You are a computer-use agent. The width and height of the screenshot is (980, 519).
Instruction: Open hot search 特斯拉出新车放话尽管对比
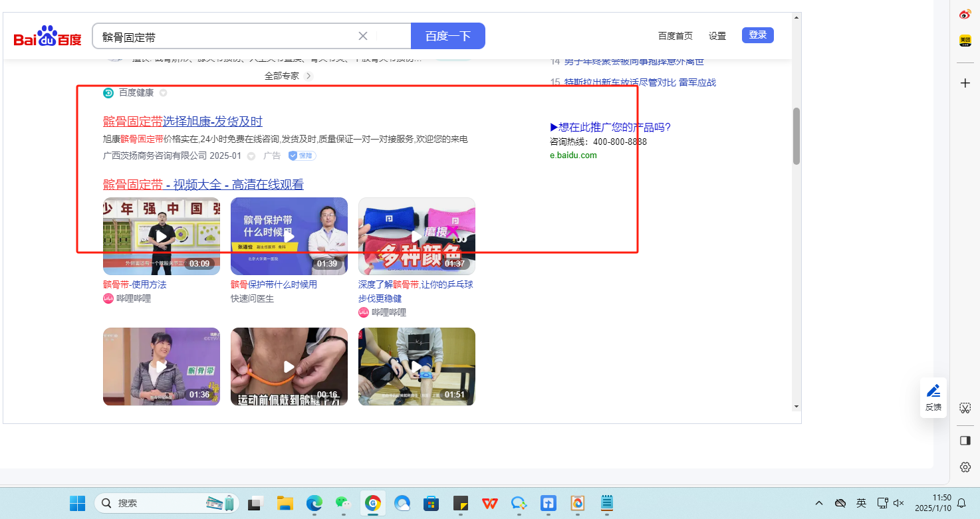[x=640, y=82]
